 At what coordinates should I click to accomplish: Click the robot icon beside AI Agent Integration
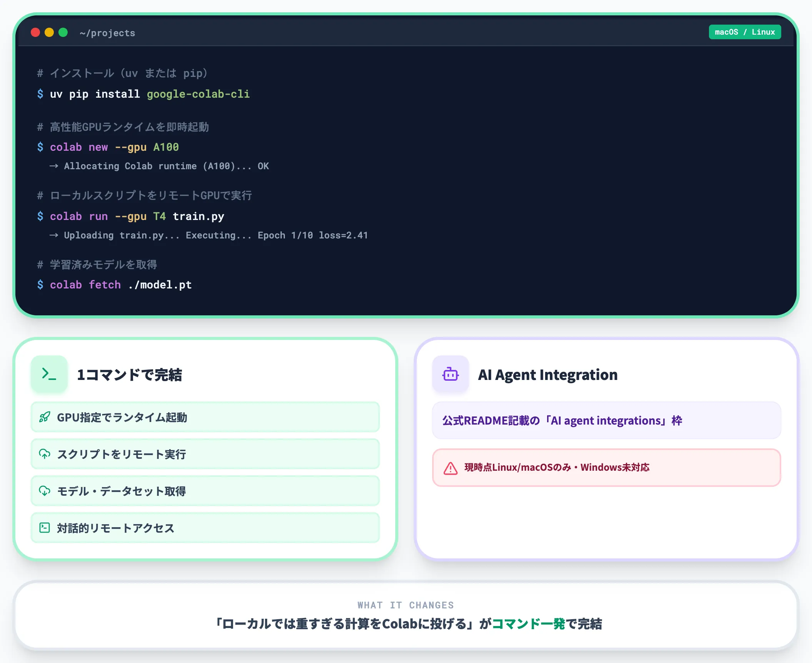451,374
